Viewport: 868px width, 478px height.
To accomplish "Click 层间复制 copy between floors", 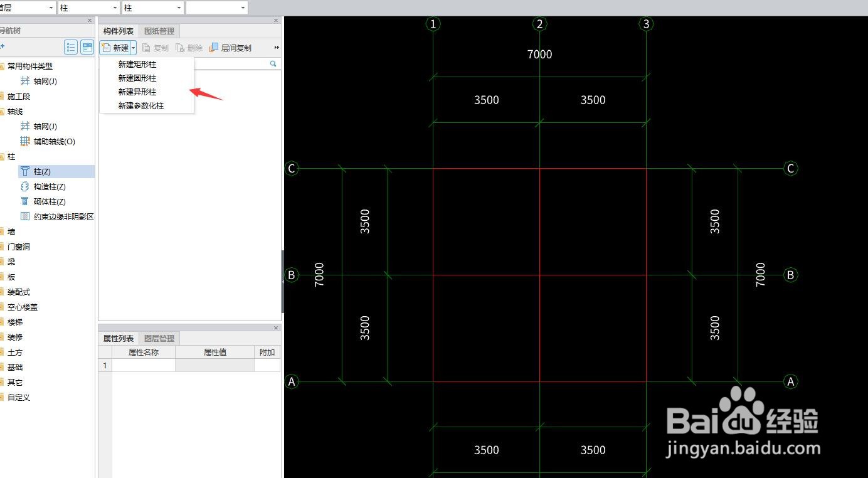I will [x=231, y=48].
